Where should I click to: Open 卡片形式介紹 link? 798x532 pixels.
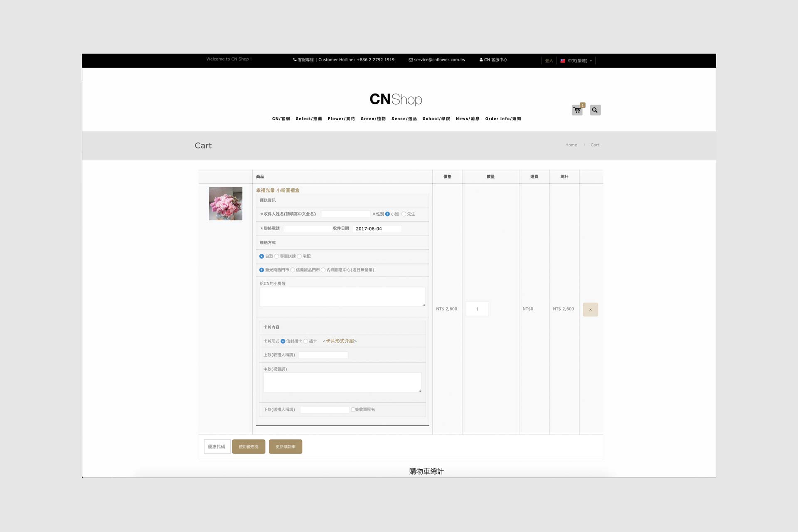tap(340, 341)
